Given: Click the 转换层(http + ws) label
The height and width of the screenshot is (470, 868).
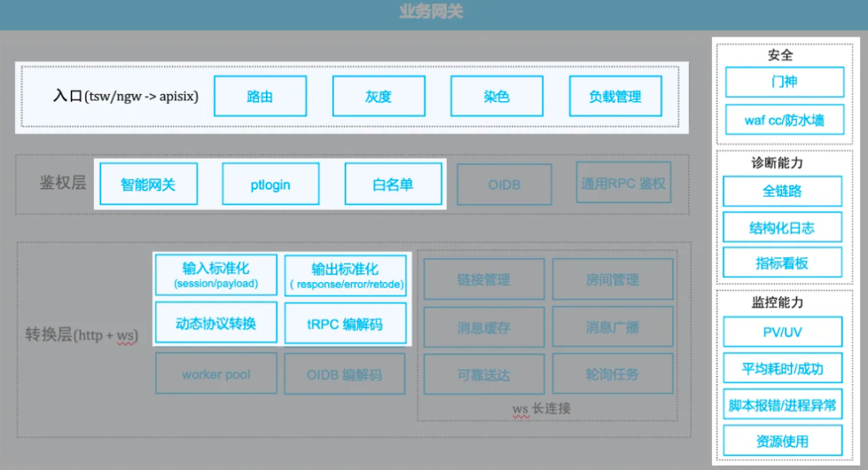Looking at the screenshot, I should coord(81,335).
